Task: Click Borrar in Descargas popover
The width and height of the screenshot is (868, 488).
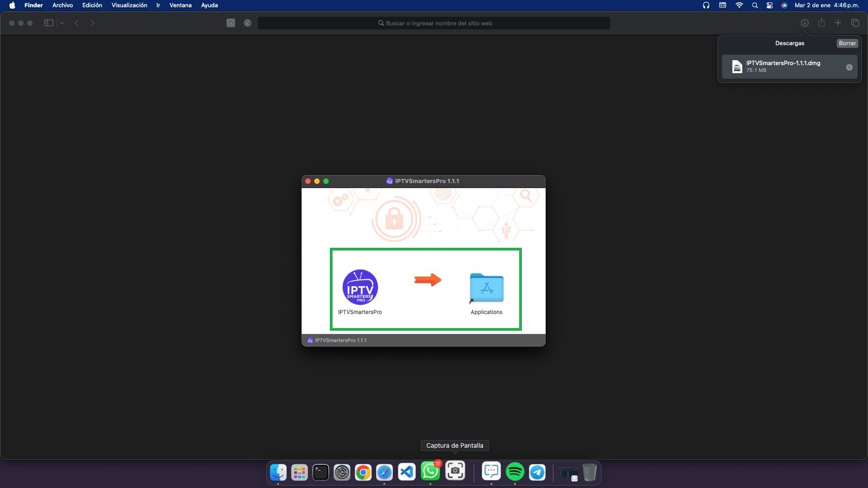Action: pos(847,43)
